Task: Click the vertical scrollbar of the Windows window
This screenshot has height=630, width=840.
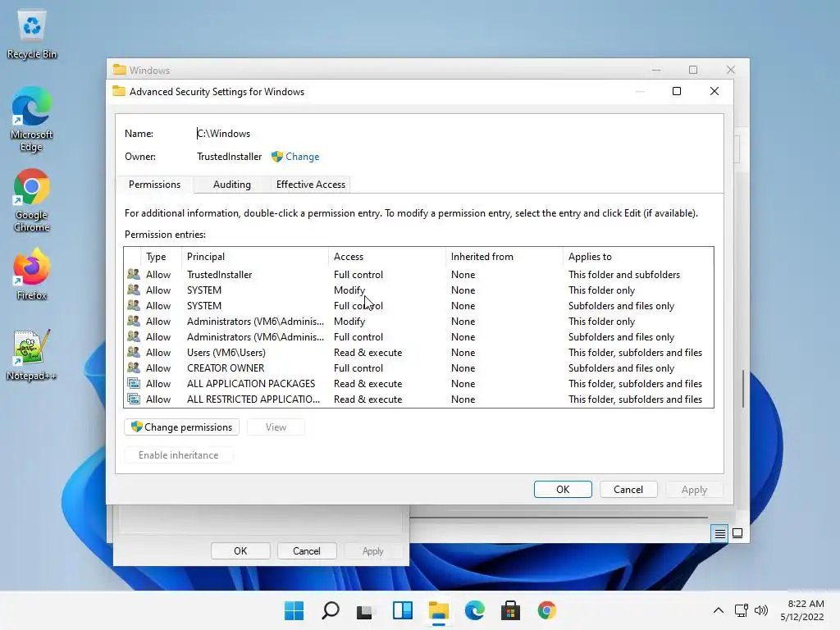Action: coord(743,389)
